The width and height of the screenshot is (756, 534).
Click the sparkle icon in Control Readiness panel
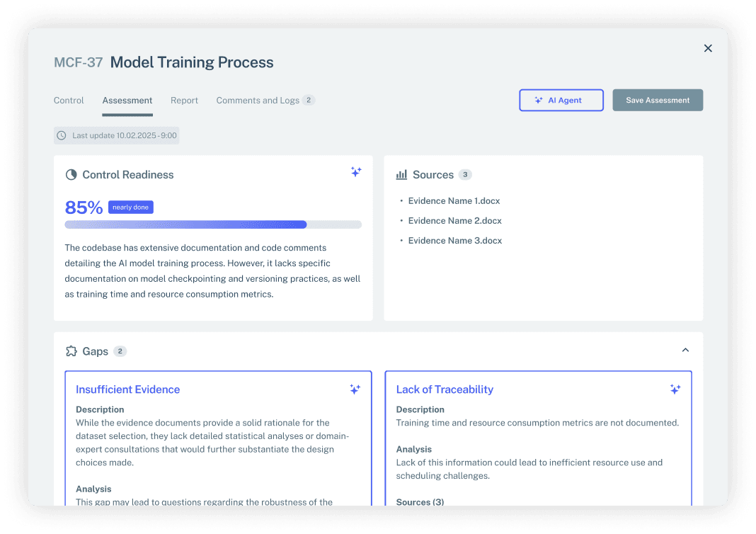[x=356, y=172]
